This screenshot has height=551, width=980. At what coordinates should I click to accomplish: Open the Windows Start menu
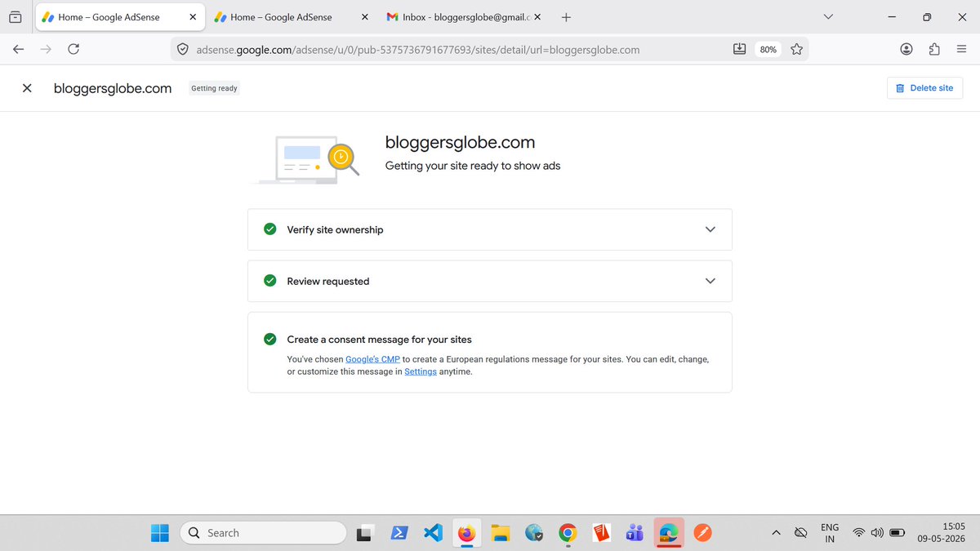tap(160, 533)
